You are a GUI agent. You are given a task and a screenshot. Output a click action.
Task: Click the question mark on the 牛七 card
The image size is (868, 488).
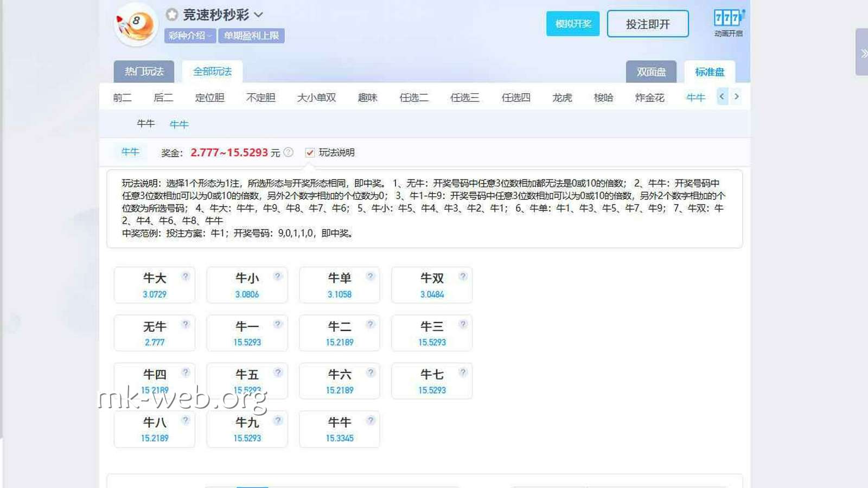click(463, 372)
